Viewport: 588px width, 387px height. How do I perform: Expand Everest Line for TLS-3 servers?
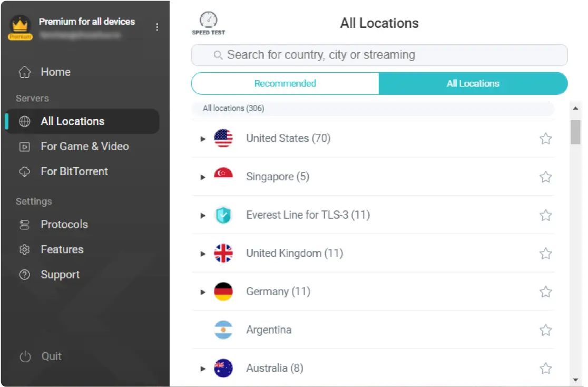click(203, 216)
